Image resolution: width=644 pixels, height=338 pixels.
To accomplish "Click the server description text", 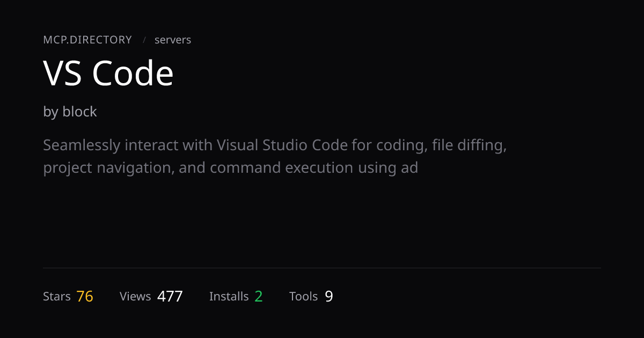I will 275,156.
